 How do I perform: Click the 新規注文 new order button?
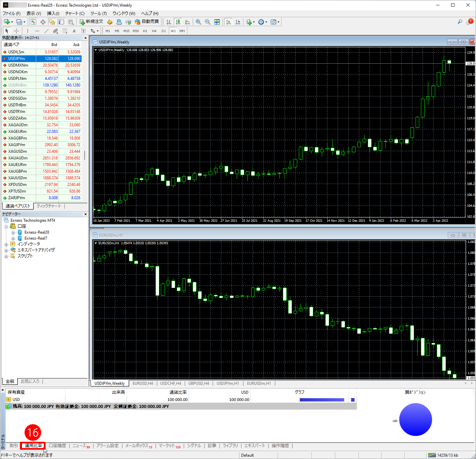pyautogui.click(x=92, y=22)
